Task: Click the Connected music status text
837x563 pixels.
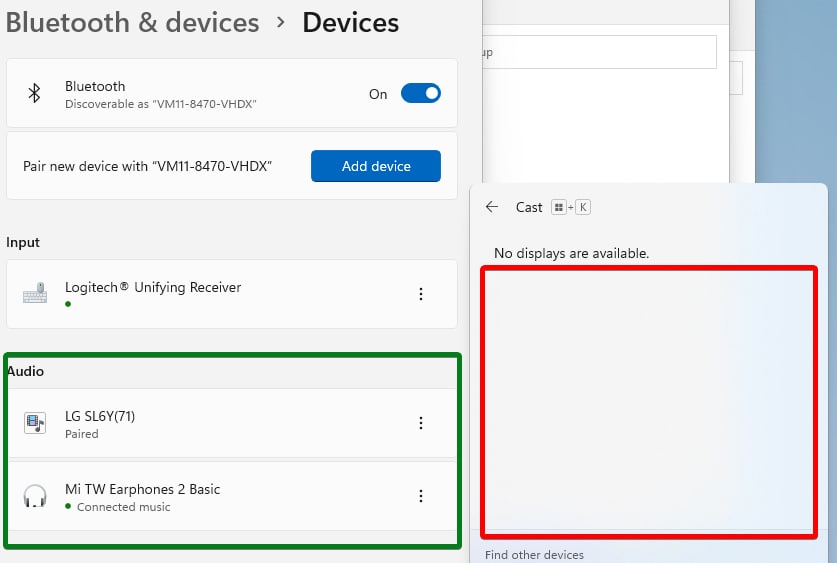Action: coord(123,507)
